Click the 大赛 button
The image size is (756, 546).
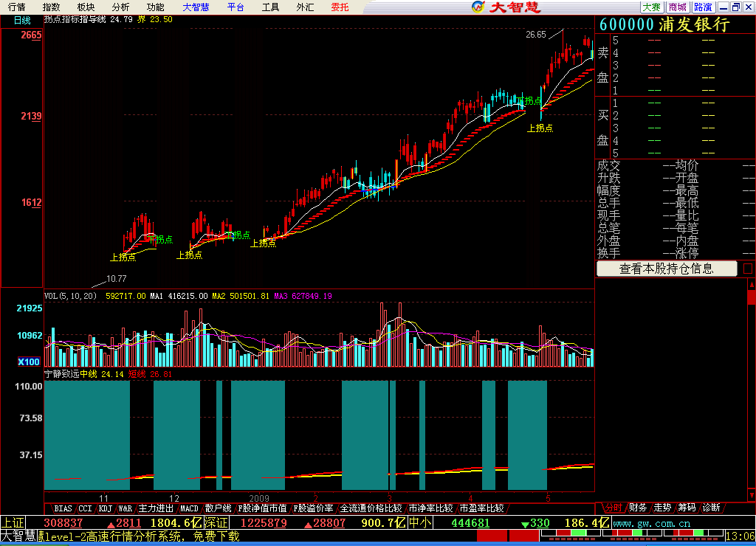coord(652,7)
